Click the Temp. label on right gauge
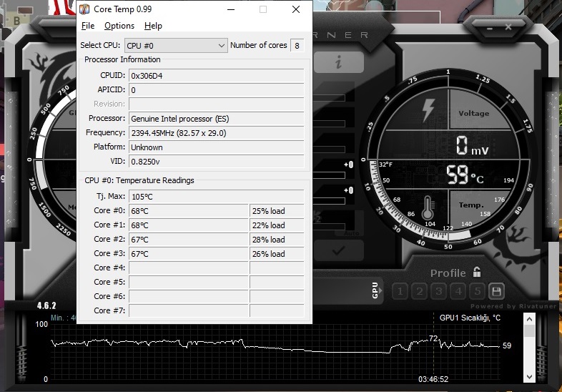Image resolution: width=562 pixels, height=392 pixels. pos(471,205)
